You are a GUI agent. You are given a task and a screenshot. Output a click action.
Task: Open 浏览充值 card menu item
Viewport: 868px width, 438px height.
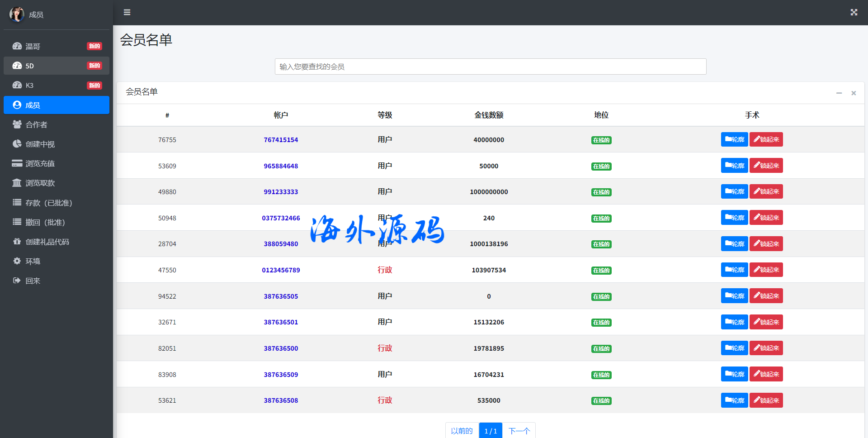click(x=40, y=163)
